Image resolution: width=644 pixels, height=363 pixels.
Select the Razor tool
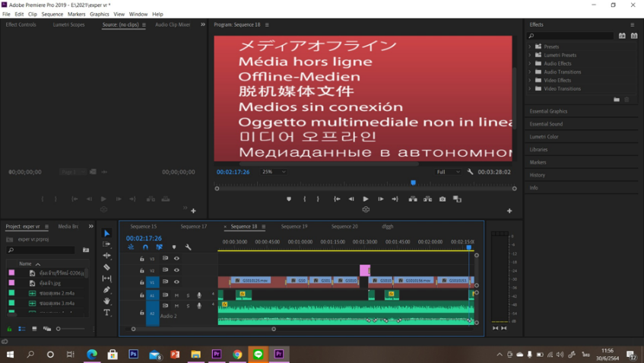click(x=107, y=267)
